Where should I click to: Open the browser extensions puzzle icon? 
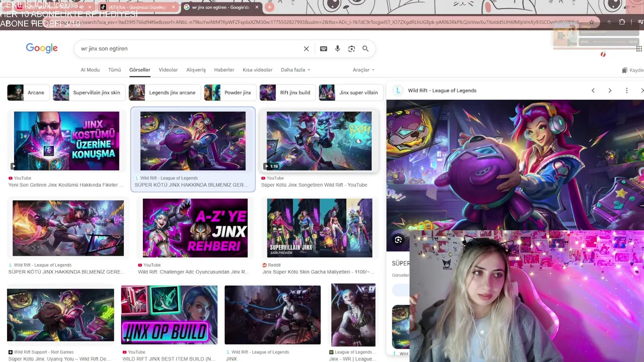(622, 22)
